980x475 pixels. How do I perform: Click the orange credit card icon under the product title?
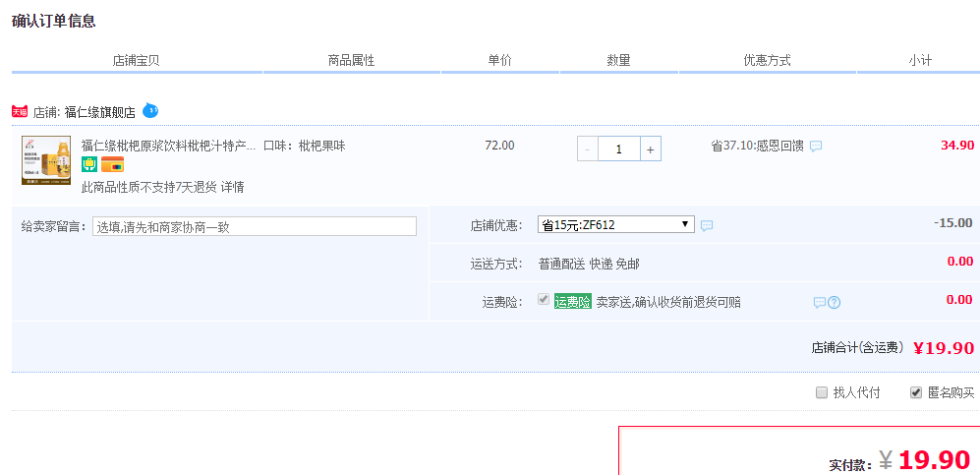pos(112,164)
